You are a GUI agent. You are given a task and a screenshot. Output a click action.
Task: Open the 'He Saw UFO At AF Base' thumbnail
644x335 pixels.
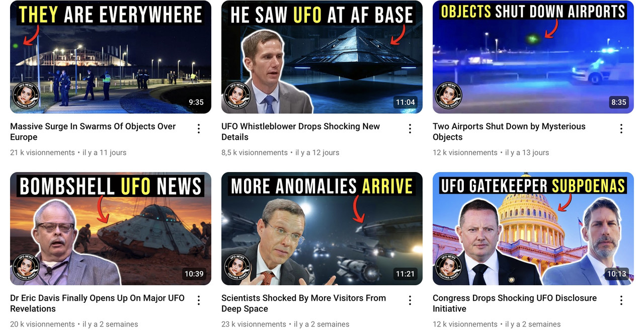(x=322, y=57)
